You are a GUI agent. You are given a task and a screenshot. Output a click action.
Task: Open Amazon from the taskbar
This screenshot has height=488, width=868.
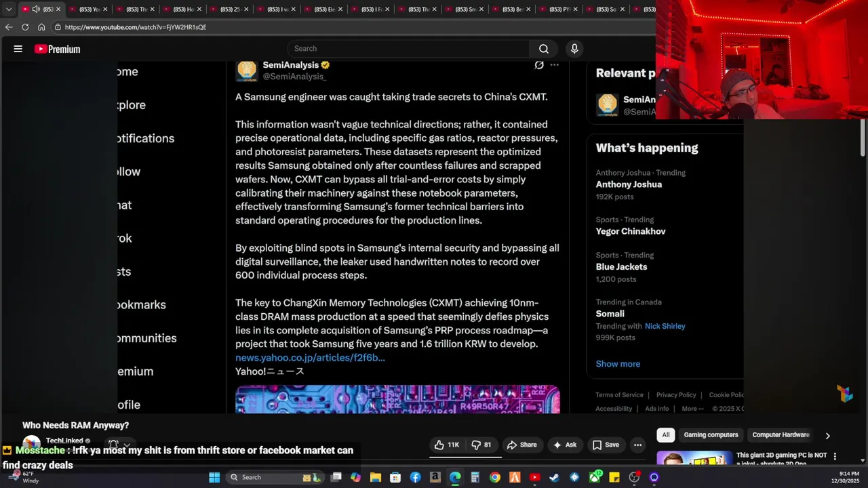[x=435, y=477]
